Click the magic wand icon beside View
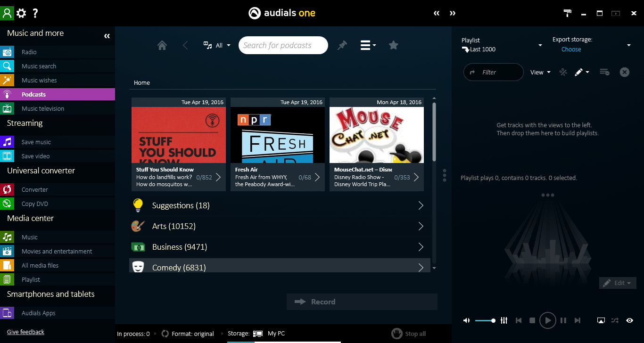644x343 pixels. click(x=563, y=72)
